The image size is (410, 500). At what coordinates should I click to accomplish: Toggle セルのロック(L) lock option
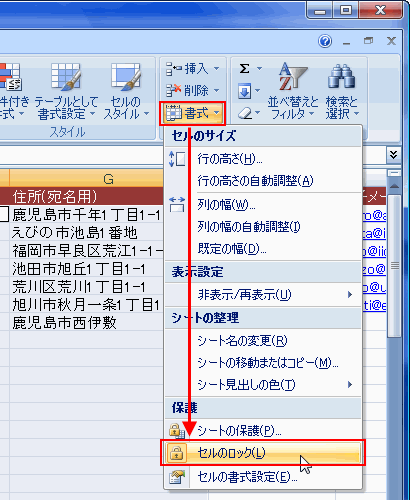click(x=263, y=453)
